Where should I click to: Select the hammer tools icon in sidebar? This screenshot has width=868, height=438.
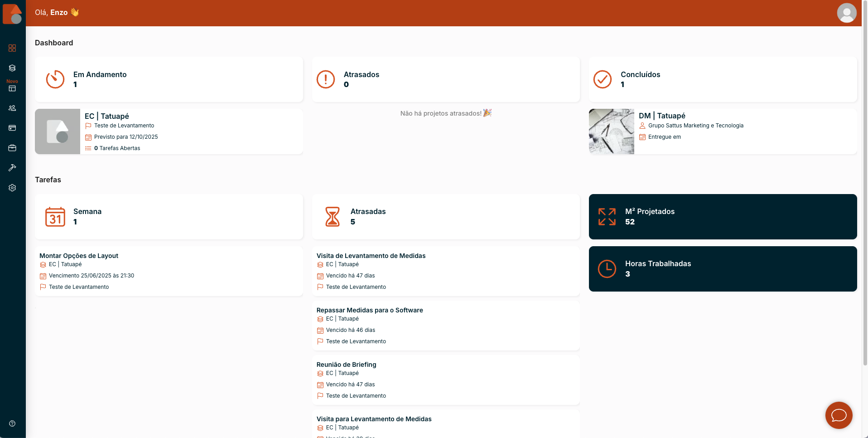[12, 168]
